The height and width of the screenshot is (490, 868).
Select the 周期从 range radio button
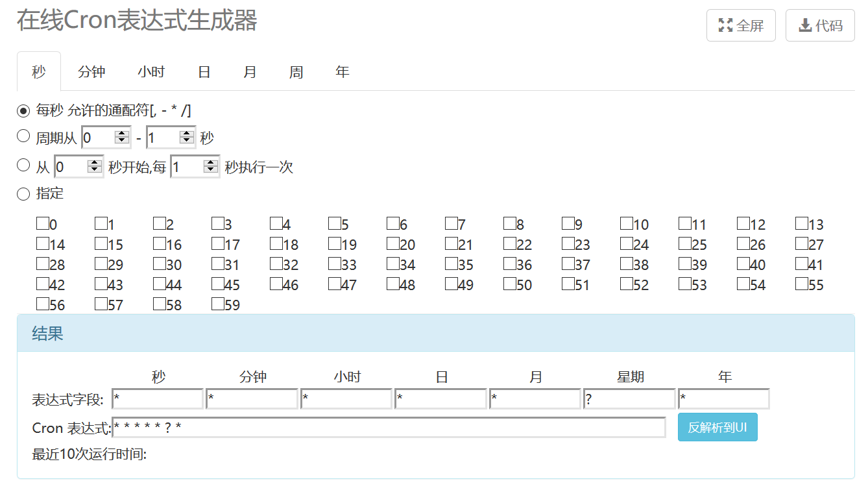tap(23, 136)
